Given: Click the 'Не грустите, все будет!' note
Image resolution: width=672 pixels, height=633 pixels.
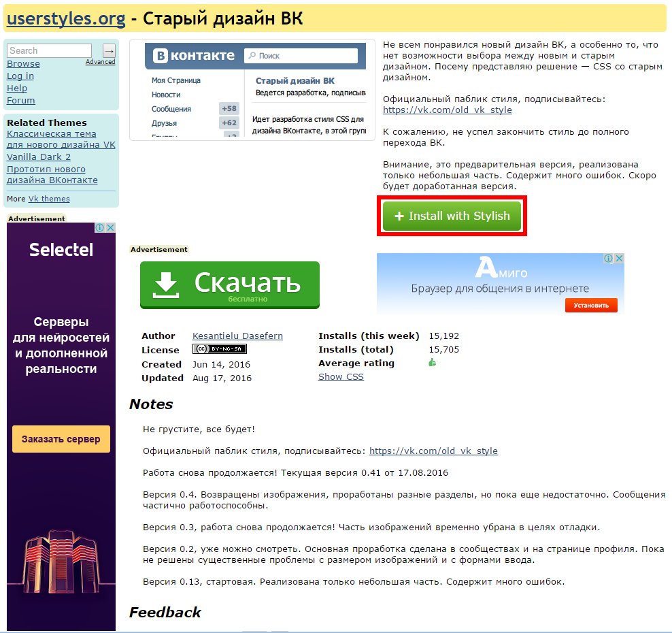Looking at the screenshot, I should pos(199,429).
